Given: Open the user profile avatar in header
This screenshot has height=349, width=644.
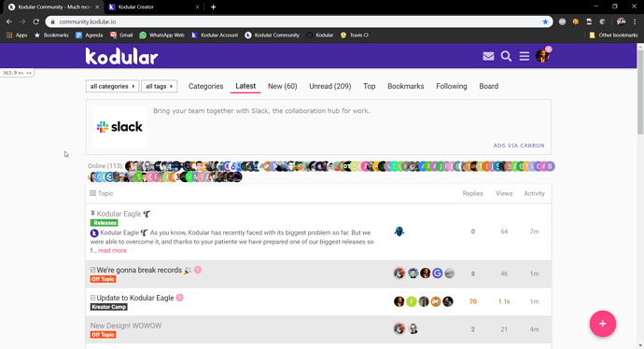Looking at the screenshot, I should (542, 56).
